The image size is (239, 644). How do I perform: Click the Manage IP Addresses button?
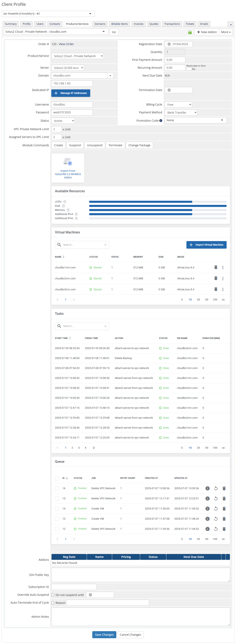point(71,93)
